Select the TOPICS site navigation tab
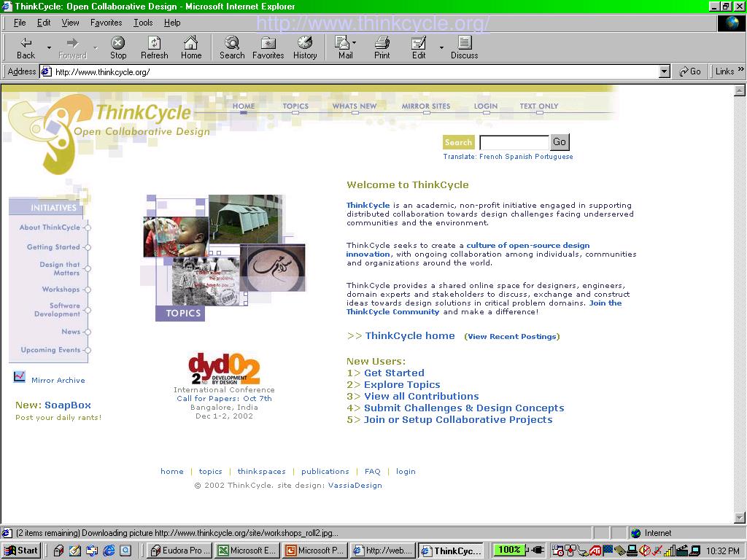 click(295, 106)
